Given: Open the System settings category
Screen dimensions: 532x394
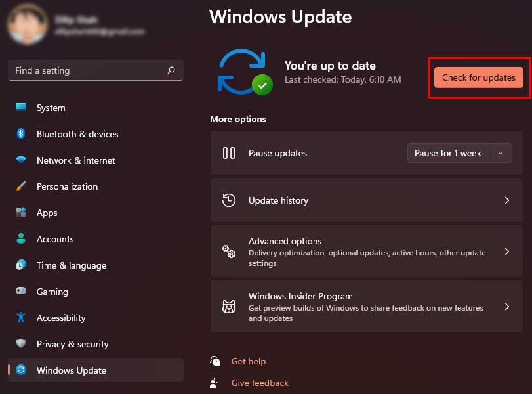Looking at the screenshot, I should pos(96,108).
